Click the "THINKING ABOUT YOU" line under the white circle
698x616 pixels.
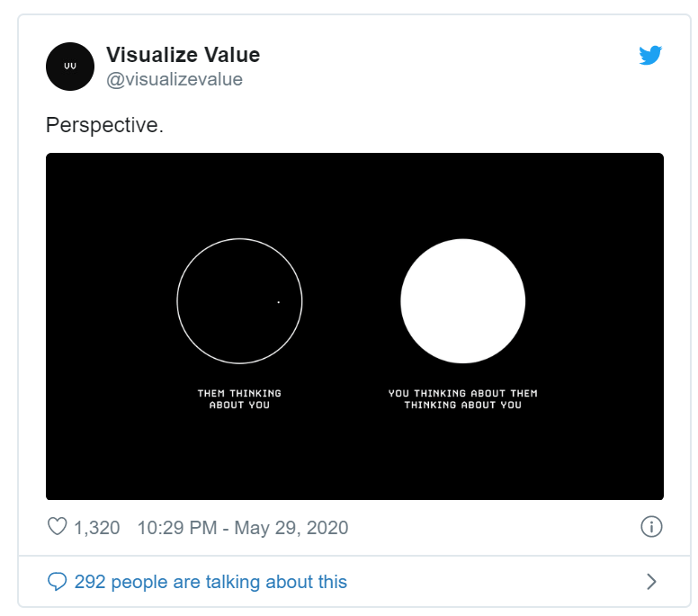[x=462, y=406]
